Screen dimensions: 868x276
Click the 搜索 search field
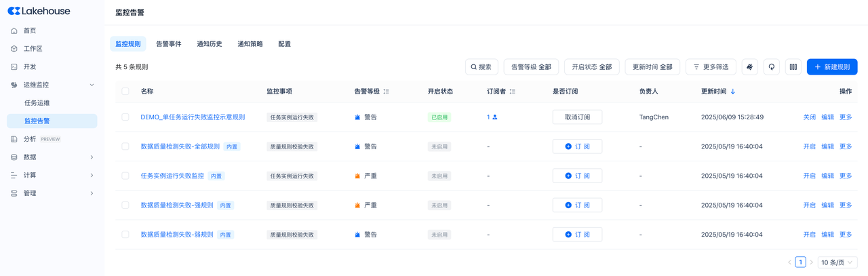tap(481, 67)
